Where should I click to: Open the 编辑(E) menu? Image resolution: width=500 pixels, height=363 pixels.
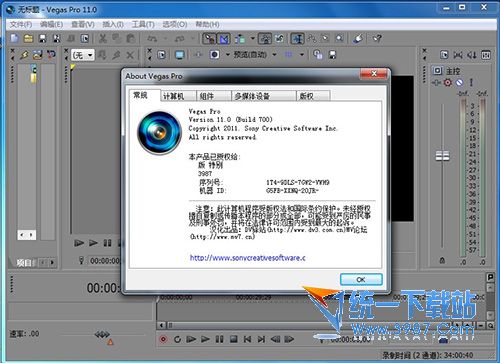51,24
